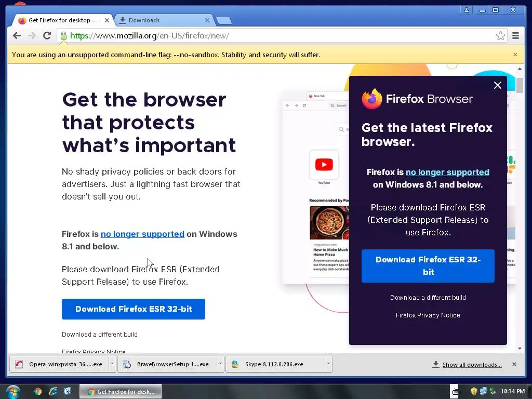Open the 'no longer supported' link in main page
The height and width of the screenshot is (399, 532).
click(142, 234)
